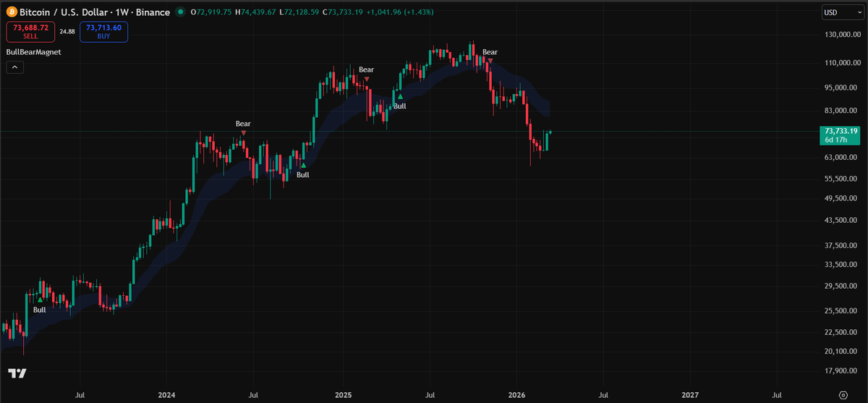Click the 20,100.00 price axis label
This screenshot has height=403, width=868.
point(840,352)
